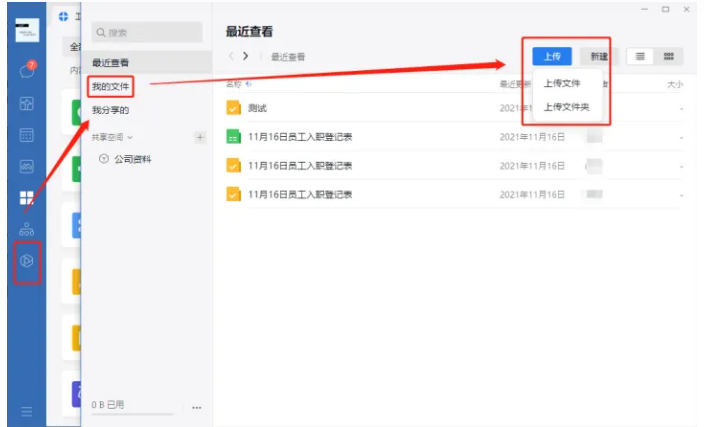Click the blue 上传 button
The image size is (704, 427).
[x=552, y=56]
